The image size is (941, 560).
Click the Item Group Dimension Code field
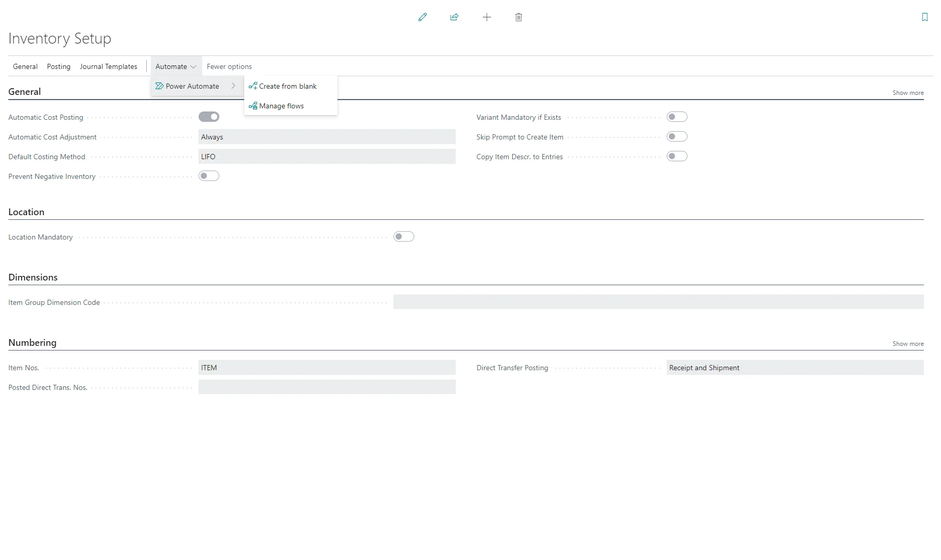[x=658, y=302]
